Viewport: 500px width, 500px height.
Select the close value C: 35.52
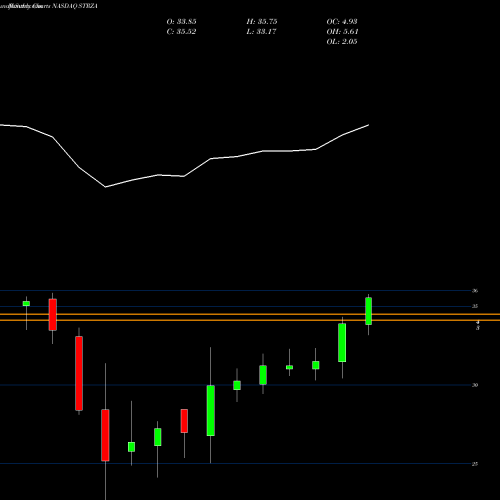(x=181, y=32)
